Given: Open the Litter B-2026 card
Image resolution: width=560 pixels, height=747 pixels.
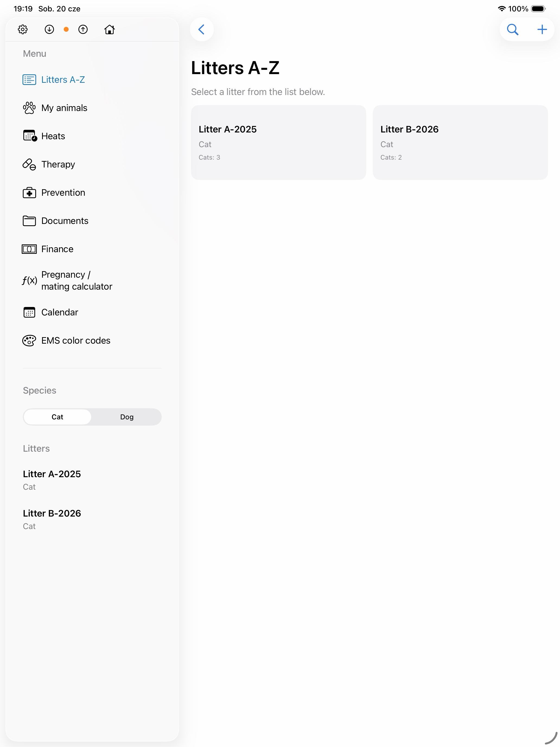Looking at the screenshot, I should (x=460, y=143).
